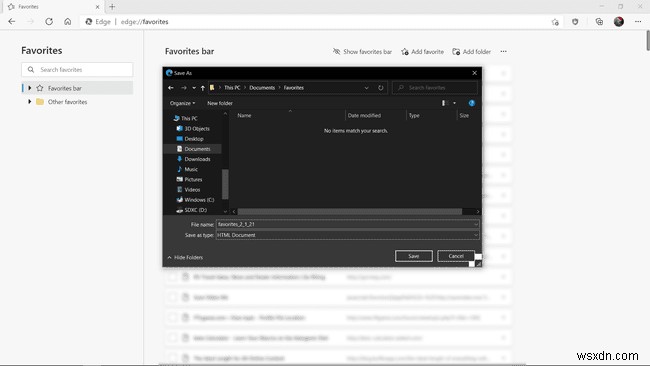Select Favorites bar in sidebar

(x=77, y=88)
